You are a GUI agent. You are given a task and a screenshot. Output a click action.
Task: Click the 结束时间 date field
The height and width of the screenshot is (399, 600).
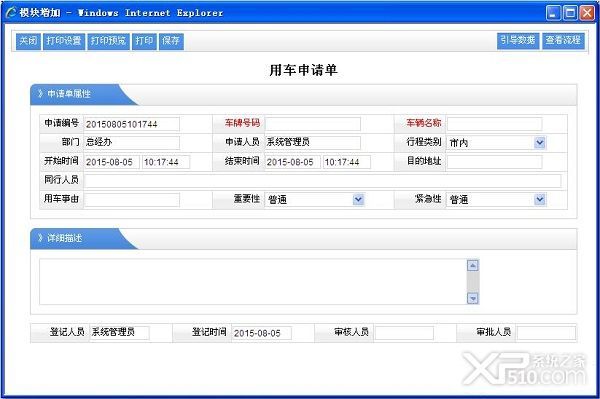pyautogui.click(x=293, y=162)
